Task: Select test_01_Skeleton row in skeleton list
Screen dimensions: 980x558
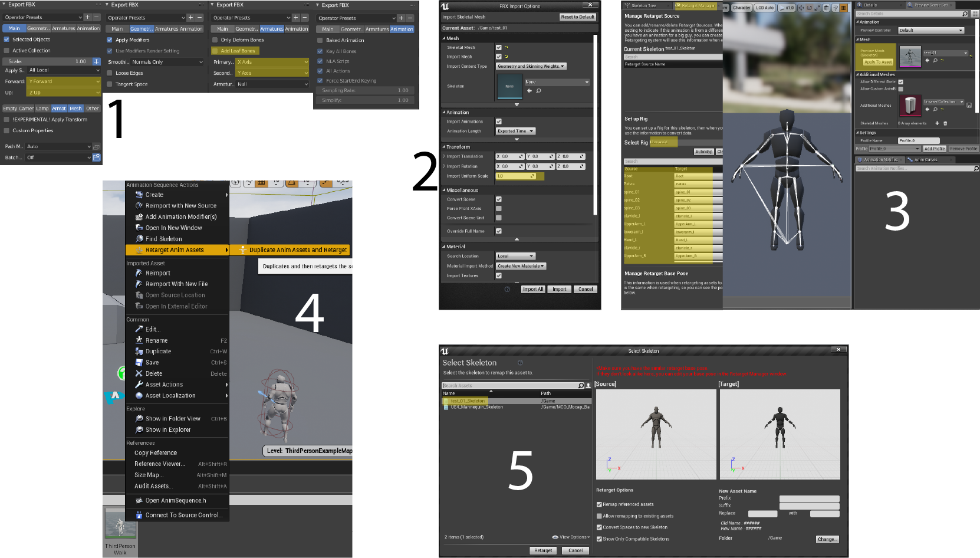Action: (x=516, y=401)
